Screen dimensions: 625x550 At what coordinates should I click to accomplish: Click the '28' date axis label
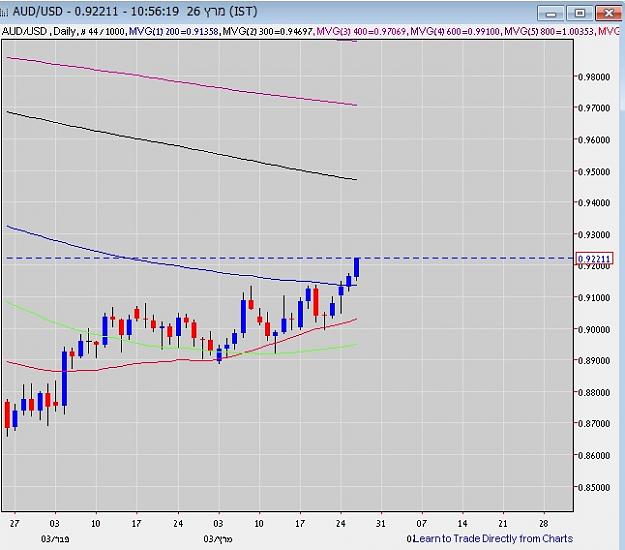point(544,523)
